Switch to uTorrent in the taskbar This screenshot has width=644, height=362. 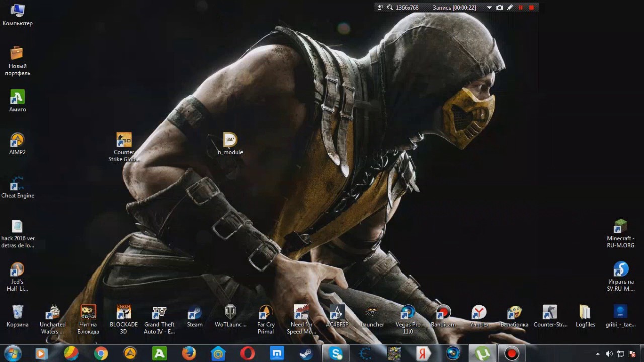482,354
